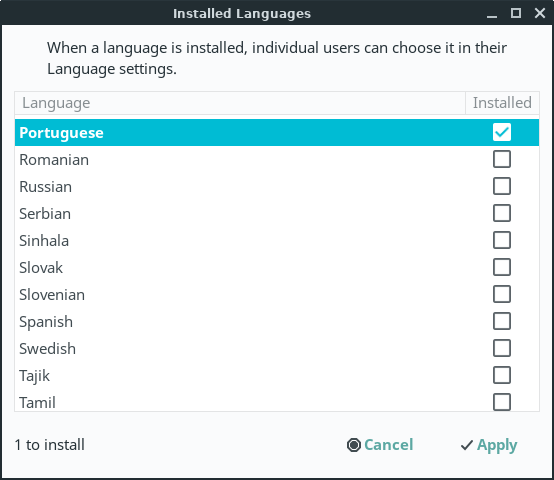Check the Tamil checkbox
The image size is (554, 480).
pos(502,402)
